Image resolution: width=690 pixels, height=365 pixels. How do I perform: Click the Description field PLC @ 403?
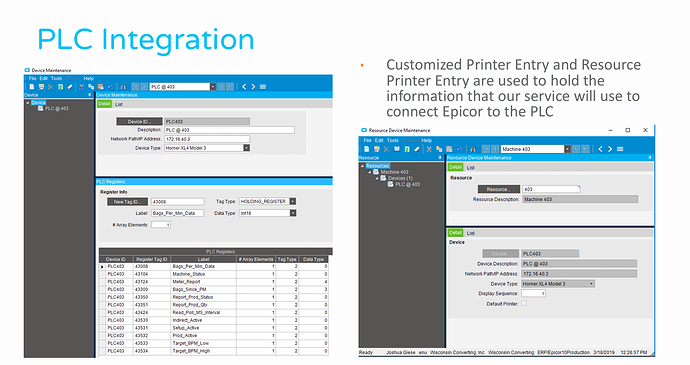[229, 130]
